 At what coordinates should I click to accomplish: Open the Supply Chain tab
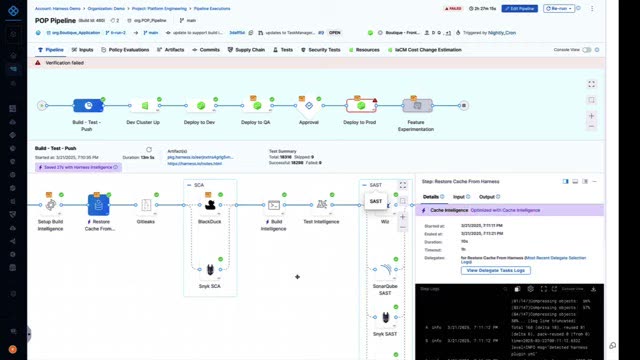[x=246, y=50]
